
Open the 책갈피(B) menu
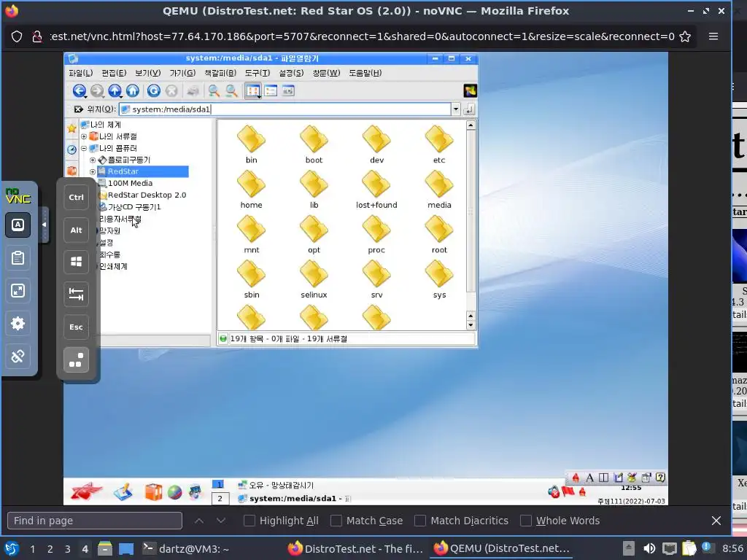click(x=220, y=73)
